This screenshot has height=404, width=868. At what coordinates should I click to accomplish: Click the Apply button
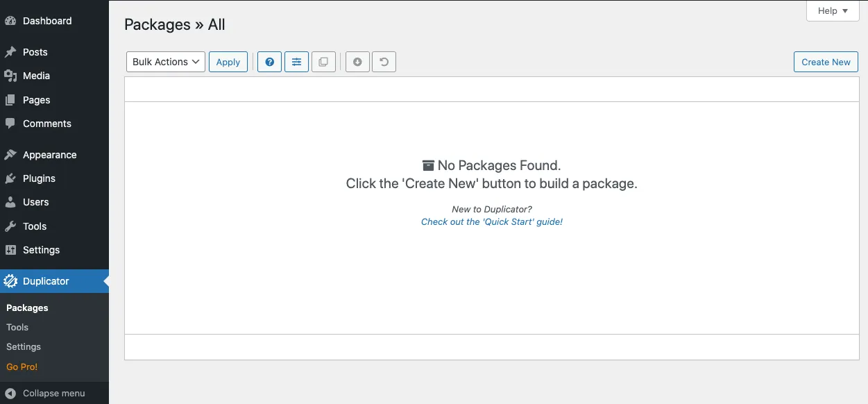pyautogui.click(x=228, y=62)
